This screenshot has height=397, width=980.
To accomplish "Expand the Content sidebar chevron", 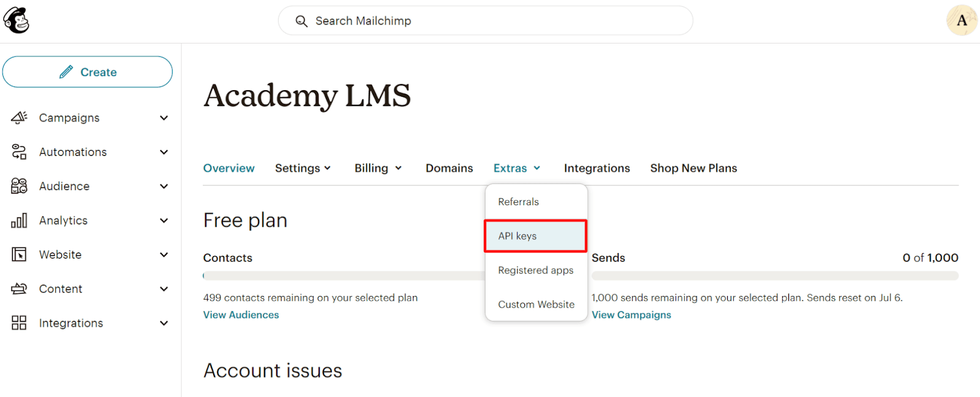I will click(164, 289).
